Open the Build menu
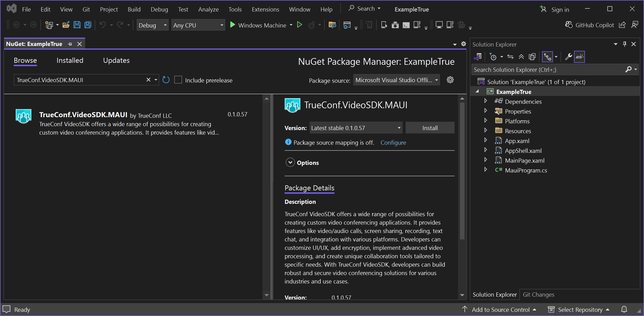Viewport: 644px width, 316px height. click(x=134, y=9)
